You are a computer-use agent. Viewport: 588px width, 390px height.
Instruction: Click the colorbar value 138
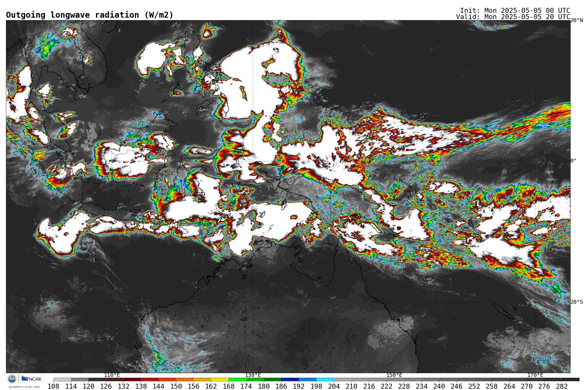[x=141, y=386]
